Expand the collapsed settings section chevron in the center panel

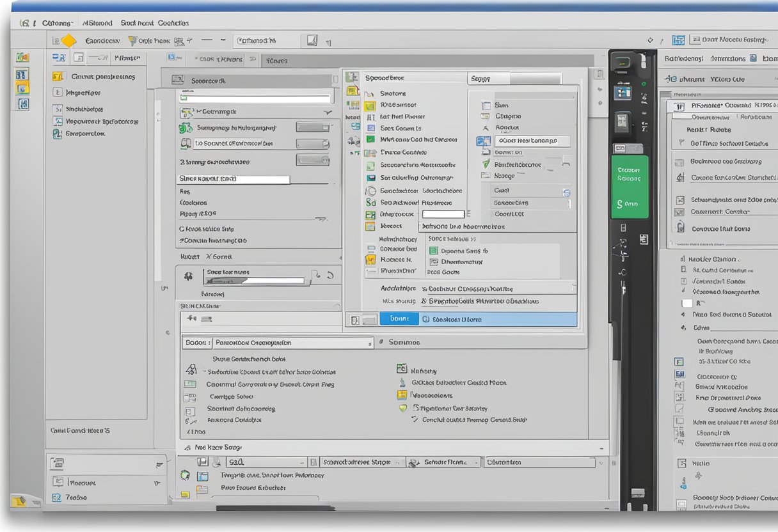click(x=328, y=112)
